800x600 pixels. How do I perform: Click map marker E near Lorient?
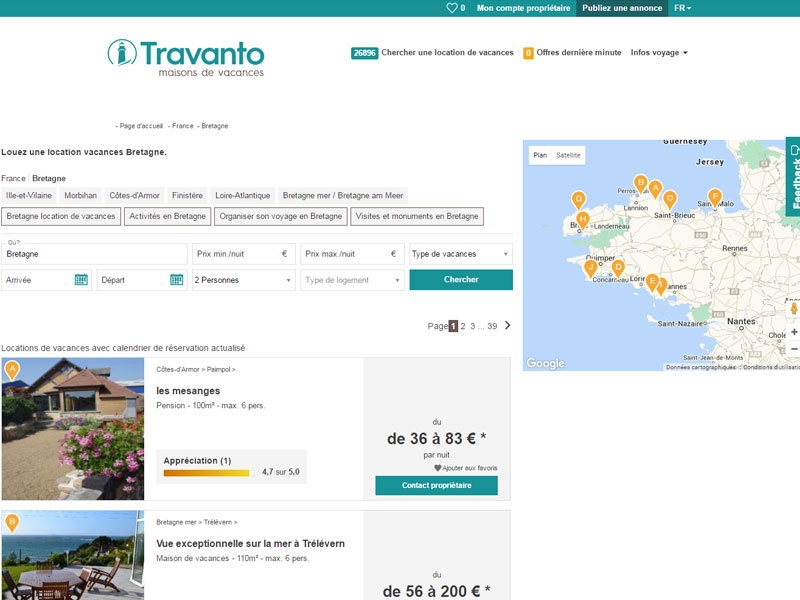tap(652, 282)
